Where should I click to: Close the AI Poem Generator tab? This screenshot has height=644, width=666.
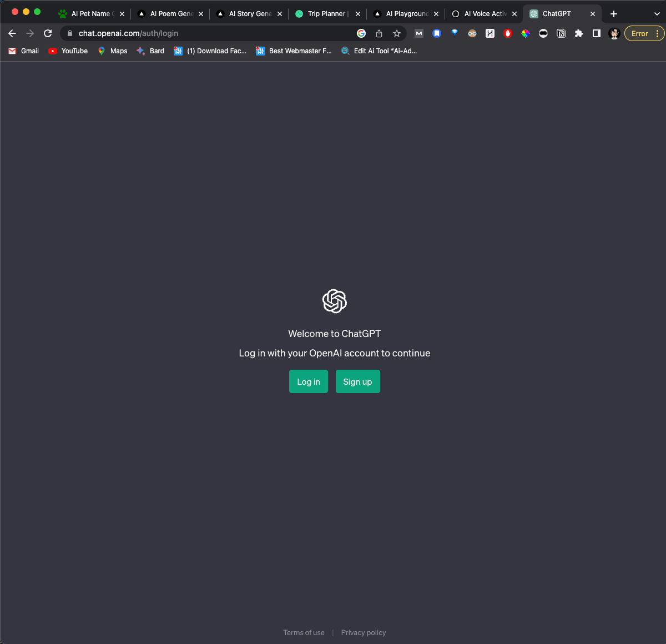[201, 14]
